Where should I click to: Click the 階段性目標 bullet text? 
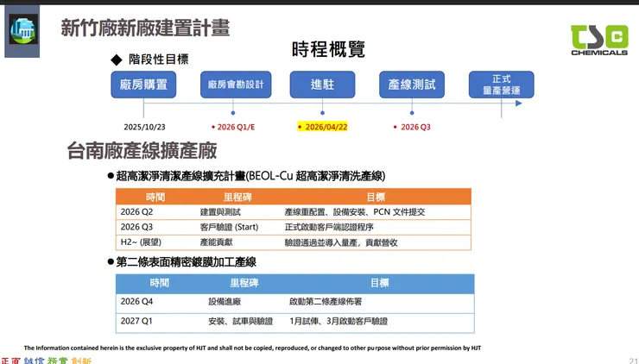click(x=159, y=60)
